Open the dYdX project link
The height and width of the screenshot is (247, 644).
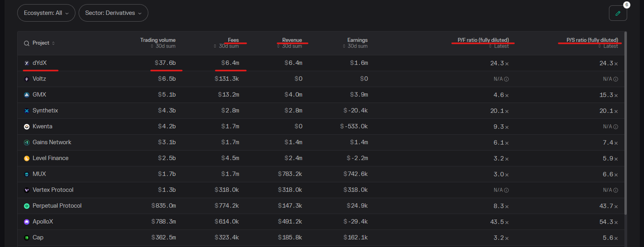pos(40,63)
